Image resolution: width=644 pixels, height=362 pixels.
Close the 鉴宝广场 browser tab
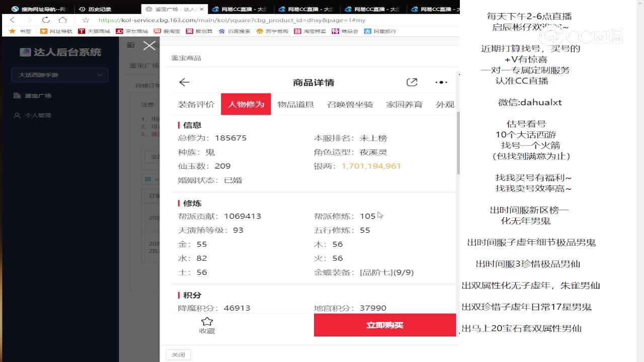[x=202, y=9]
